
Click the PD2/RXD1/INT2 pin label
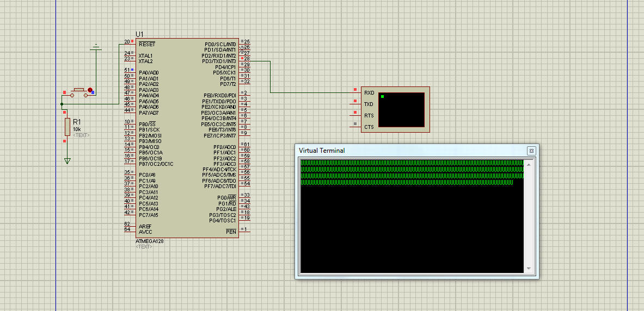pos(218,56)
